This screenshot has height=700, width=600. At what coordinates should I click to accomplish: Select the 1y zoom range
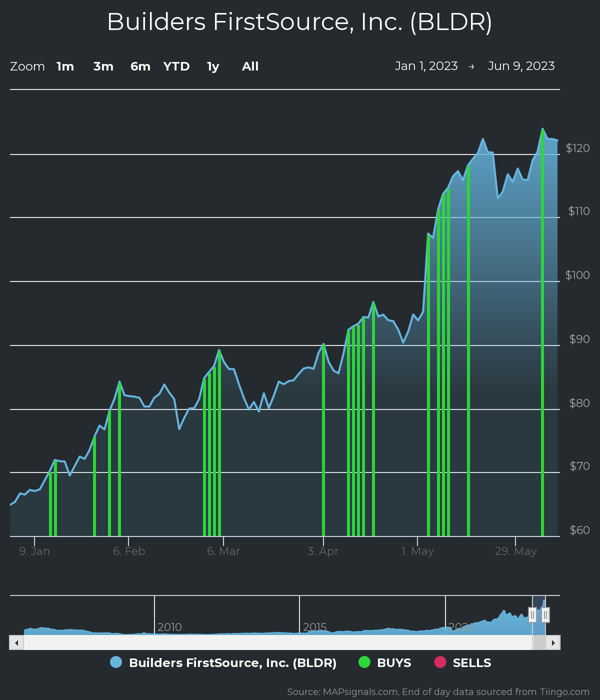click(x=213, y=66)
